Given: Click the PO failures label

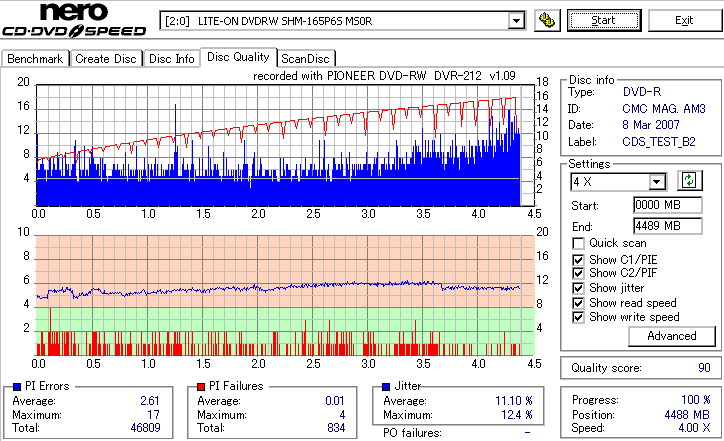Looking at the screenshot, I should (x=412, y=433).
